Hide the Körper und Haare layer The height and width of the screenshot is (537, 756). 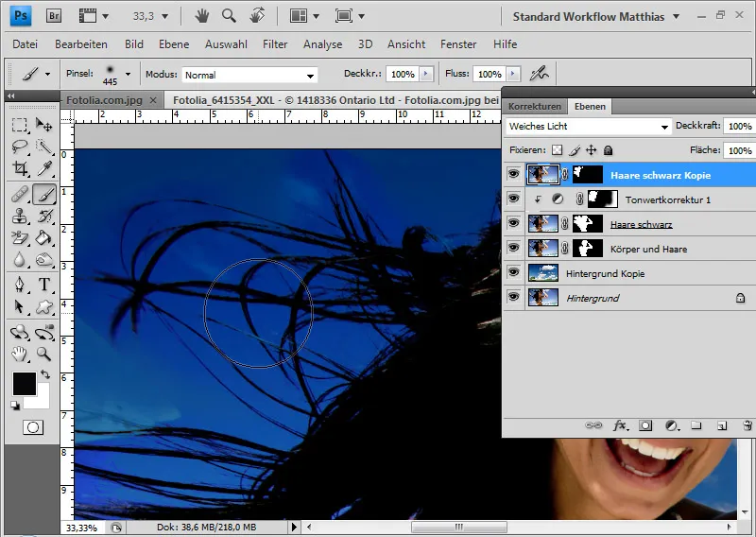tap(513, 248)
